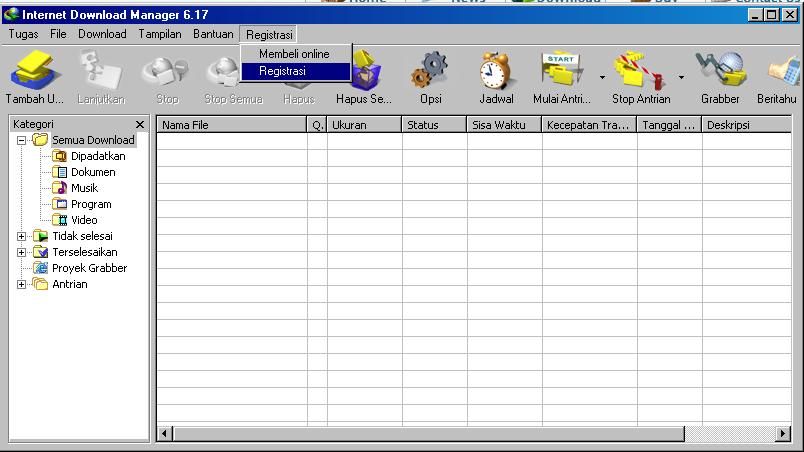
Task: Select the Dipadatkan category icon
Action: 60,156
